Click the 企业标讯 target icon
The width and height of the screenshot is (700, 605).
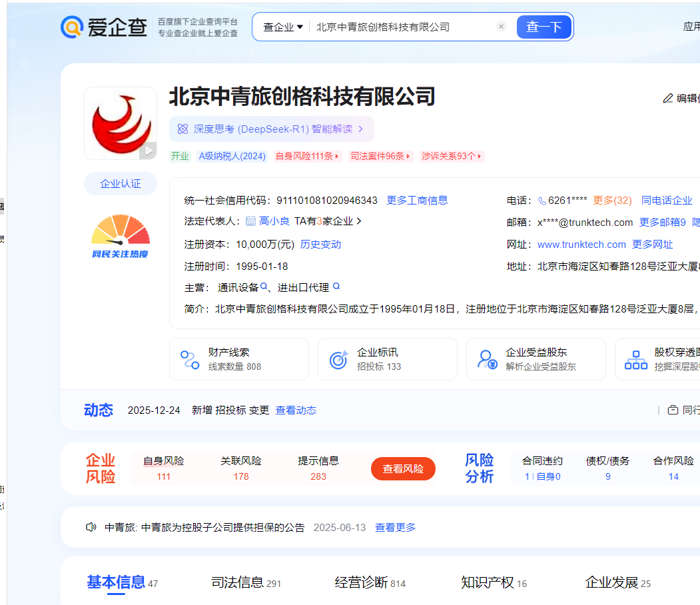(x=338, y=360)
